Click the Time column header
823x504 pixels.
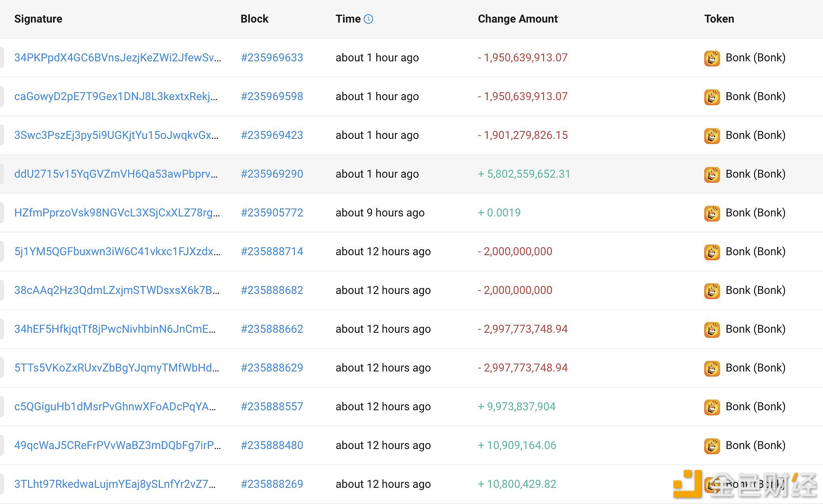coord(348,19)
